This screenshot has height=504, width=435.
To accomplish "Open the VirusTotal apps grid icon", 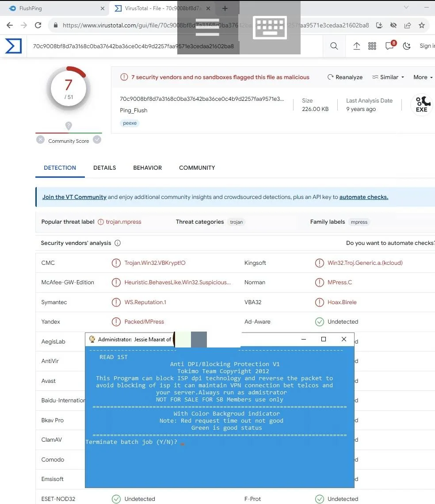I will coord(372,46).
